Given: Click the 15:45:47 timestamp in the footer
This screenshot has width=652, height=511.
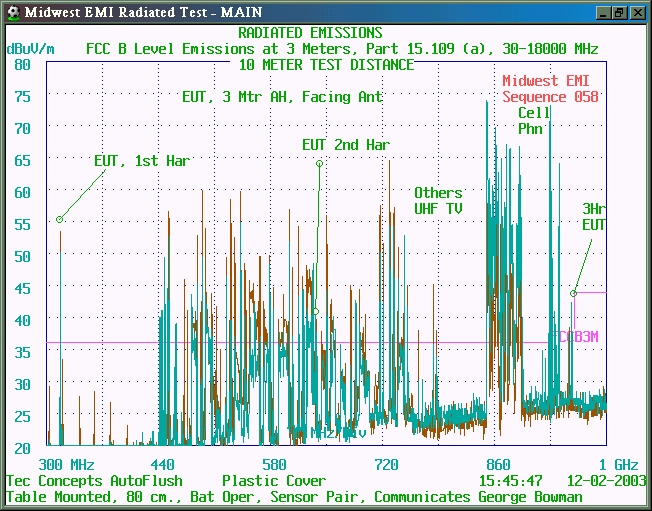Looking at the screenshot, I should 507,481.
